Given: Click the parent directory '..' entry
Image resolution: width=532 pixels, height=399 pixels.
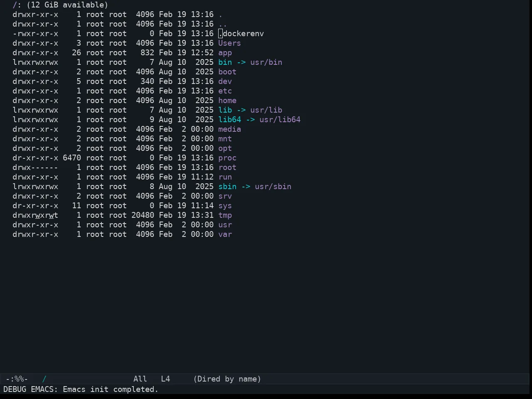Looking at the screenshot, I should pyautogui.click(x=223, y=24).
